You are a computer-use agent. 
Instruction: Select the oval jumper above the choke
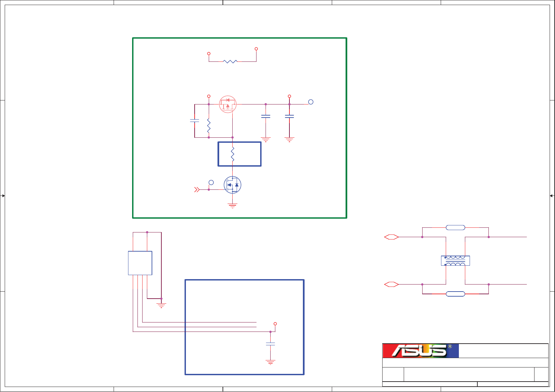pyautogui.click(x=455, y=228)
